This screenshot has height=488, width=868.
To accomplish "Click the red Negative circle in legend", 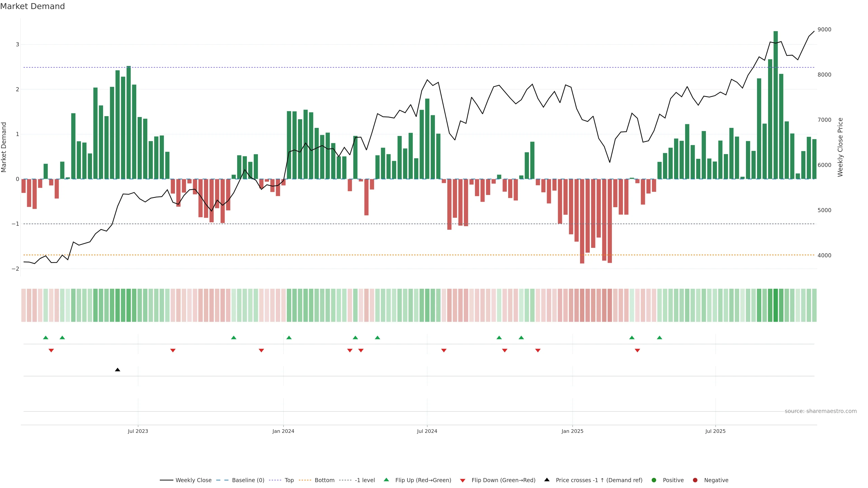I will (x=695, y=480).
